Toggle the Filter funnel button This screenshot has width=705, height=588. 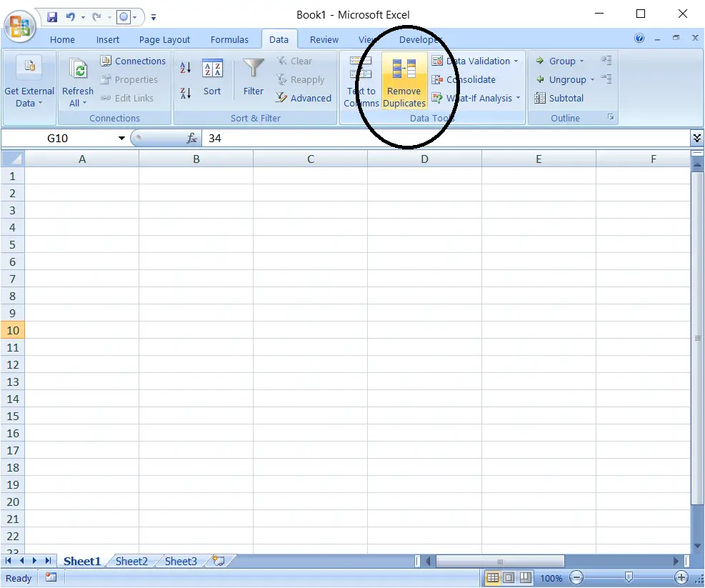(253, 77)
